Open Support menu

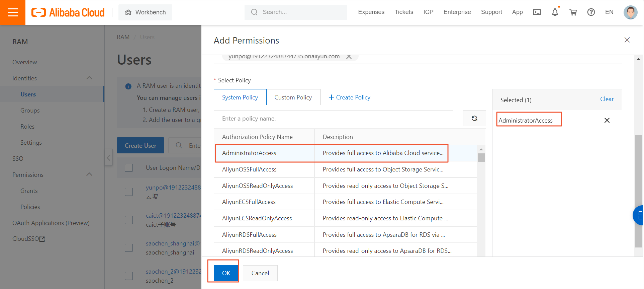pos(491,12)
